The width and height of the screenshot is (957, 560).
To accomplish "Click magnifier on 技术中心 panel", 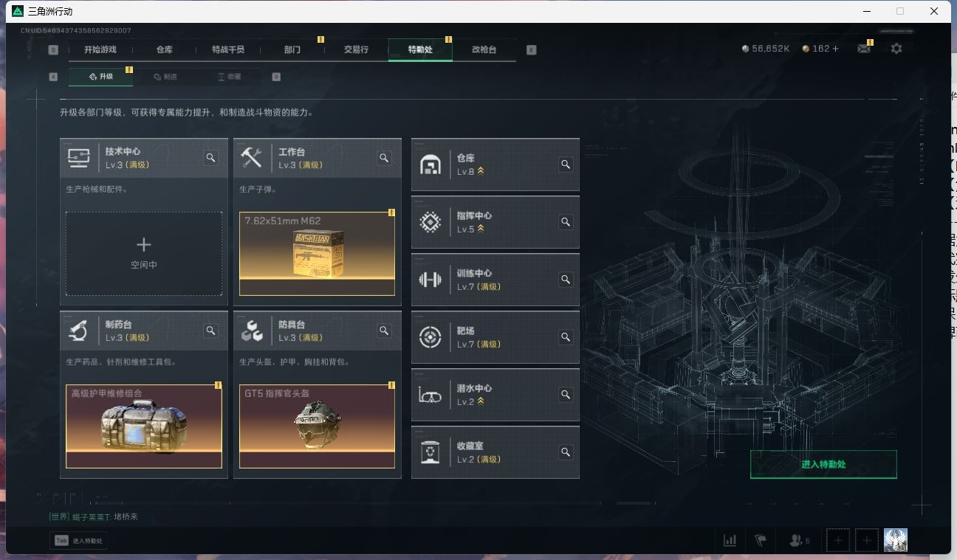I will (x=211, y=158).
